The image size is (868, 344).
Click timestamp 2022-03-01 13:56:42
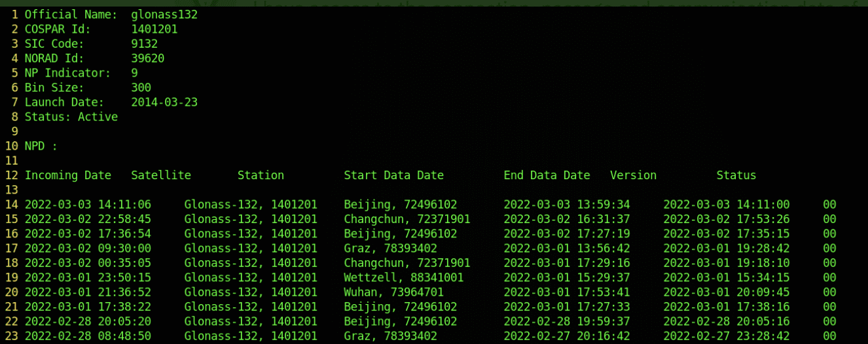(x=567, y=249)
